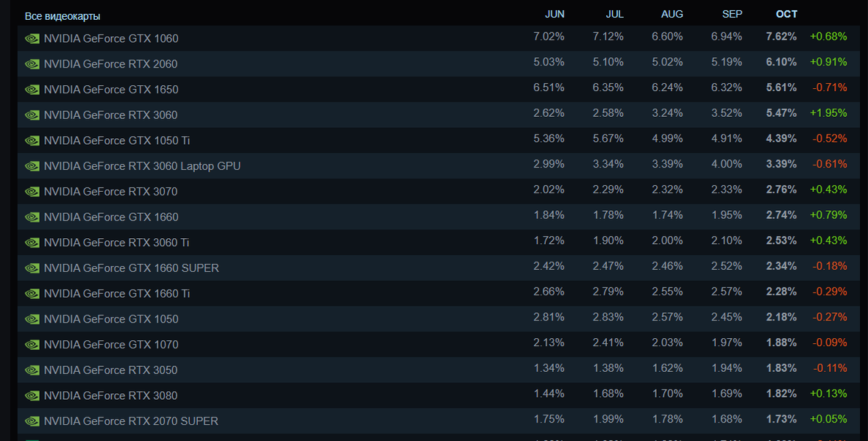Click NVIDIA logo beside GTX 1660 SUPER
Viewport: 868px width, 441px height.
pyautogui.click(x=32, y=268)
